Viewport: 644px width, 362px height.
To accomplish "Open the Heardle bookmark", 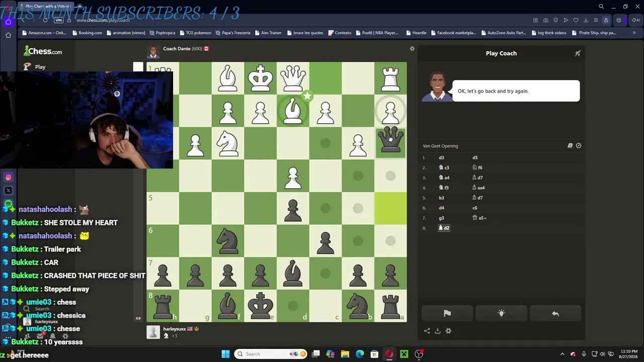I will 416,33.
